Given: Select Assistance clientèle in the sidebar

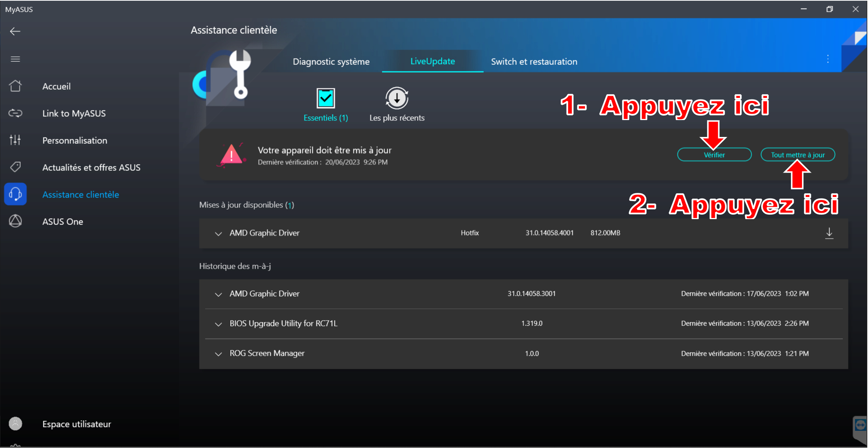Looking at the screenshot, I should click(x=81, y=194).
